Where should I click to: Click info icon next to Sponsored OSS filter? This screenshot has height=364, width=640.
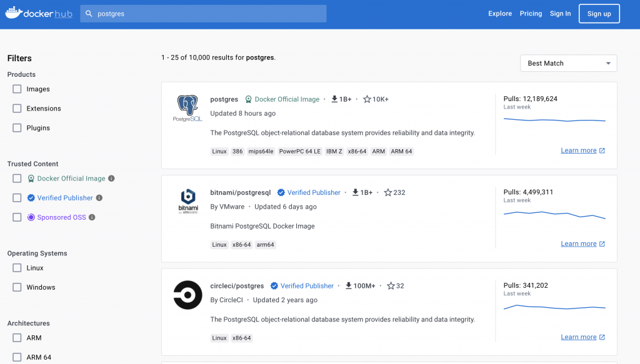click(92, 217)
